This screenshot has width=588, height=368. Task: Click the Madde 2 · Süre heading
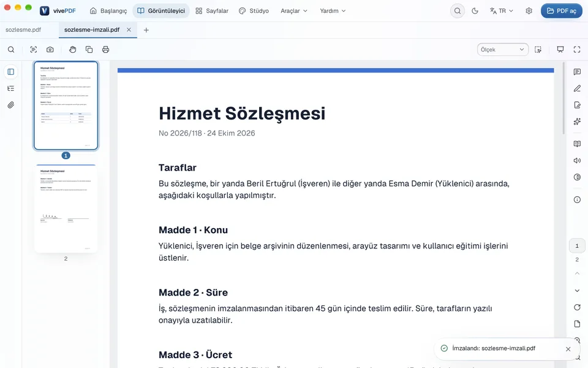pyautogui.click(x=193, y=292)
